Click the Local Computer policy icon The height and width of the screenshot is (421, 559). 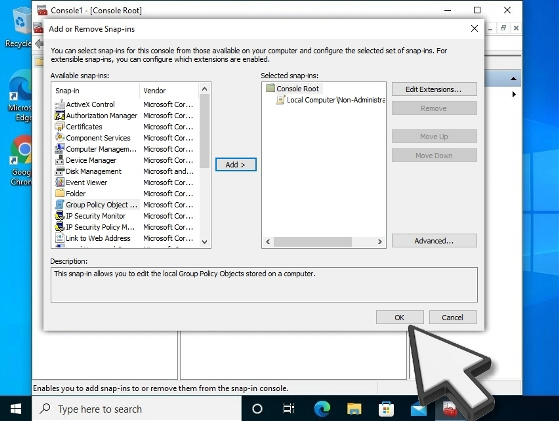[281, 100]
